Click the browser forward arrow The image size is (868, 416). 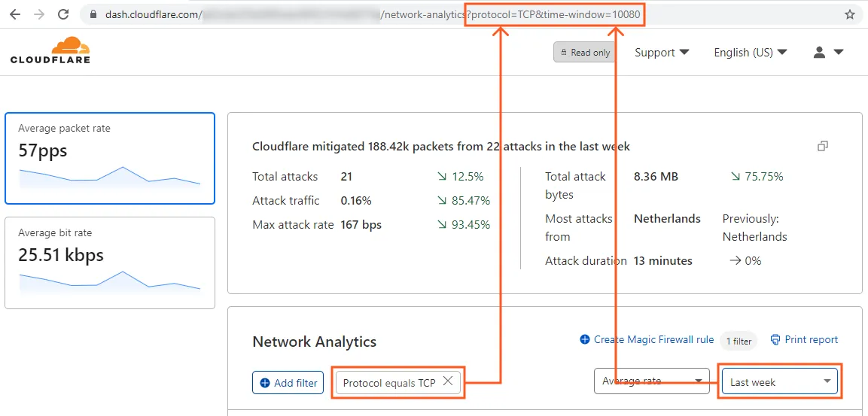[x=39, y=14]
